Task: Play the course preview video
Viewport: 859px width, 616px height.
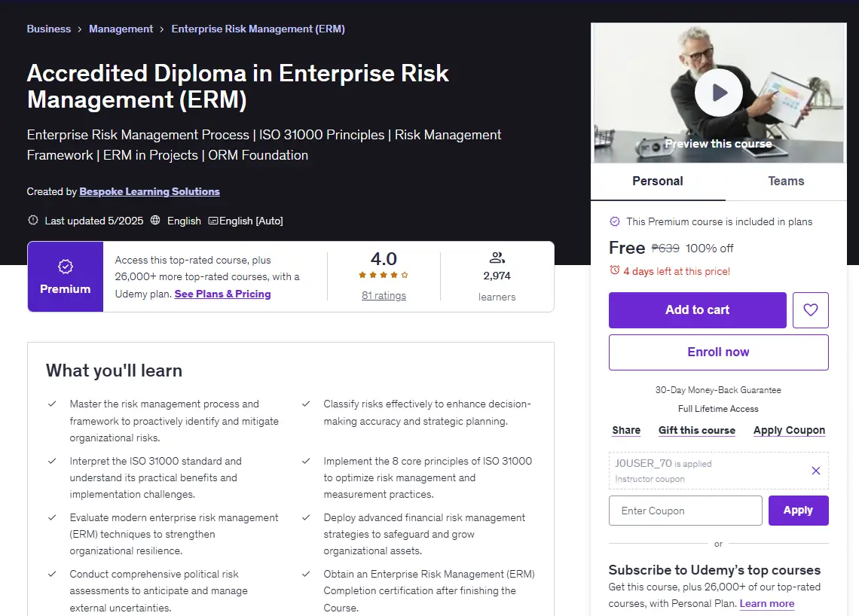Action: 718,93
